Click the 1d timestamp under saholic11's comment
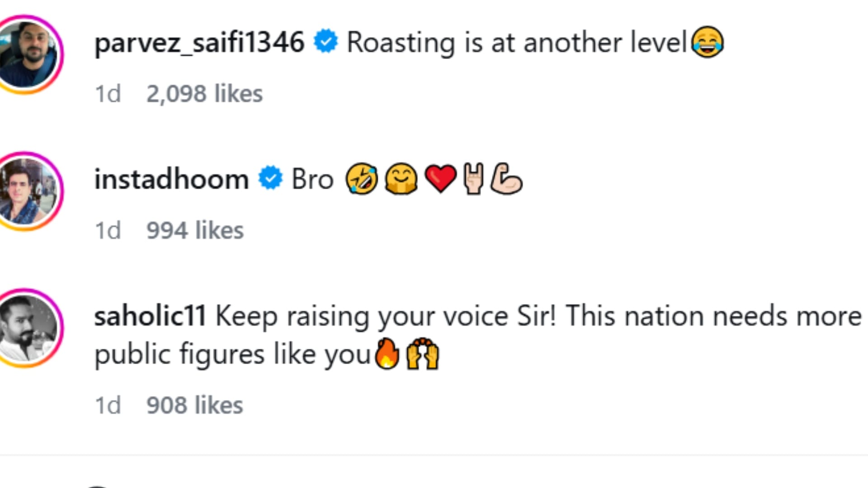Screen dimensions: 868x488 point(108,405)
